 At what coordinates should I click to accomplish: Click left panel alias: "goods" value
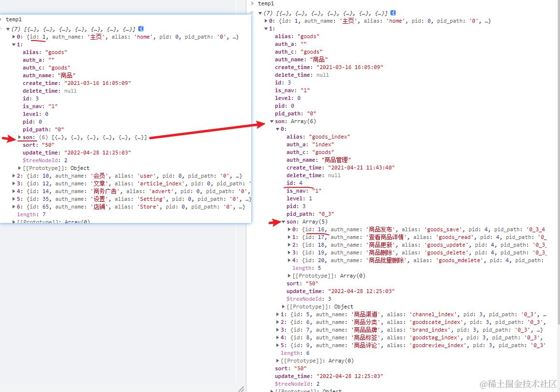coord(57,53)
